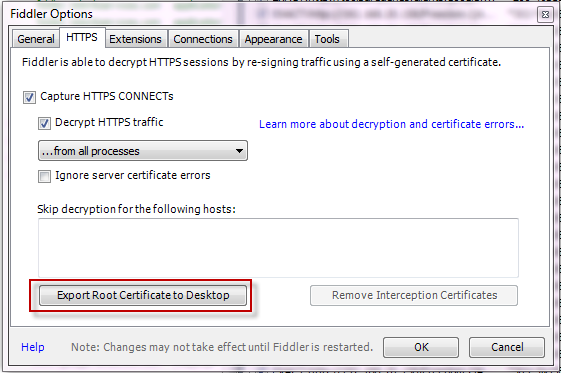This screenshot has width=561, height=373.
Task: Select the HTTPS tab
Action: click(82, 37)
